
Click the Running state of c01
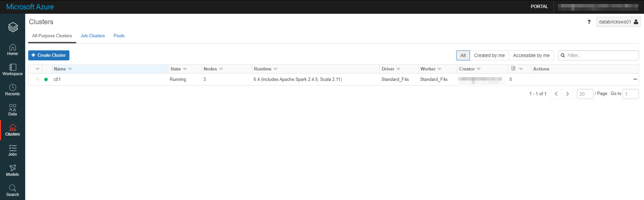coord(178,80)
